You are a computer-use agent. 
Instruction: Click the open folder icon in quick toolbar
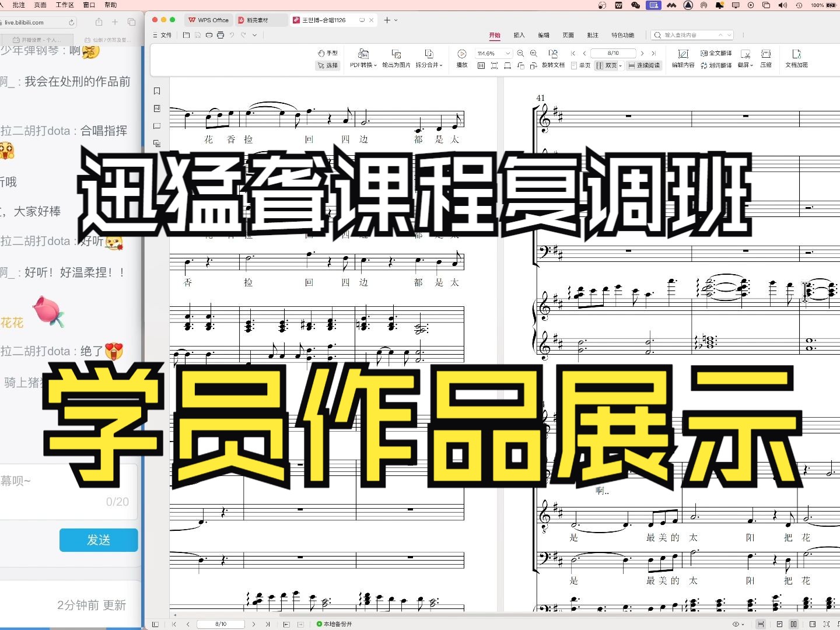[187, 35]
